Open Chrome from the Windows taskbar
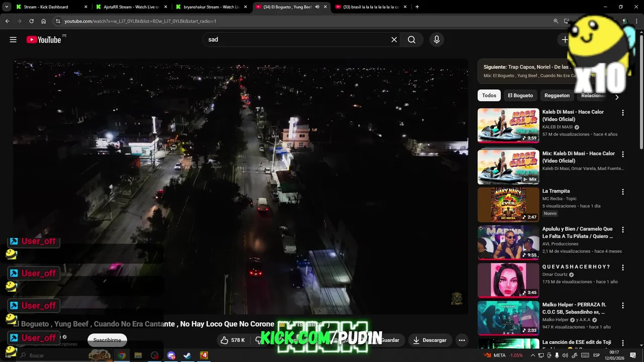Viewport: 644px width, 362px height. pos(122,355)
